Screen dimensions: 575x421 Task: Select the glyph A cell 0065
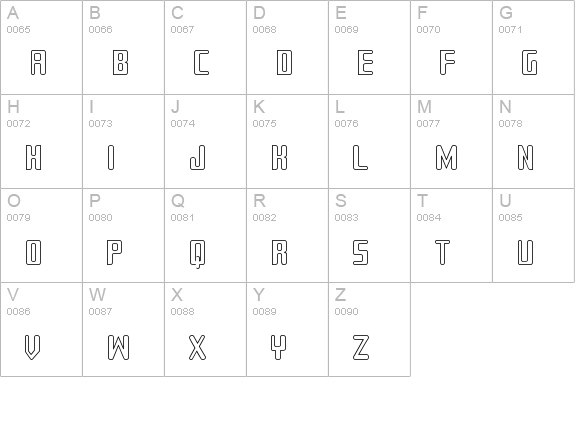coord(41,47)
